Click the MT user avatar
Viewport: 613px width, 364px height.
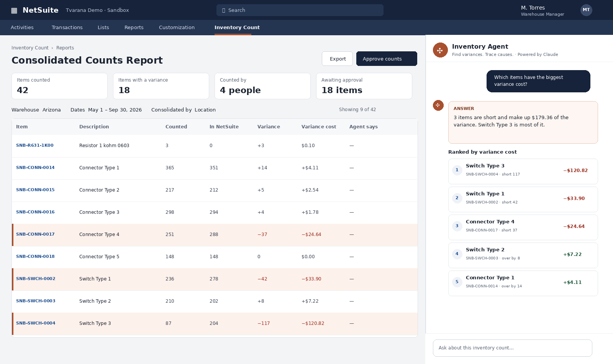tap(586, 10)
